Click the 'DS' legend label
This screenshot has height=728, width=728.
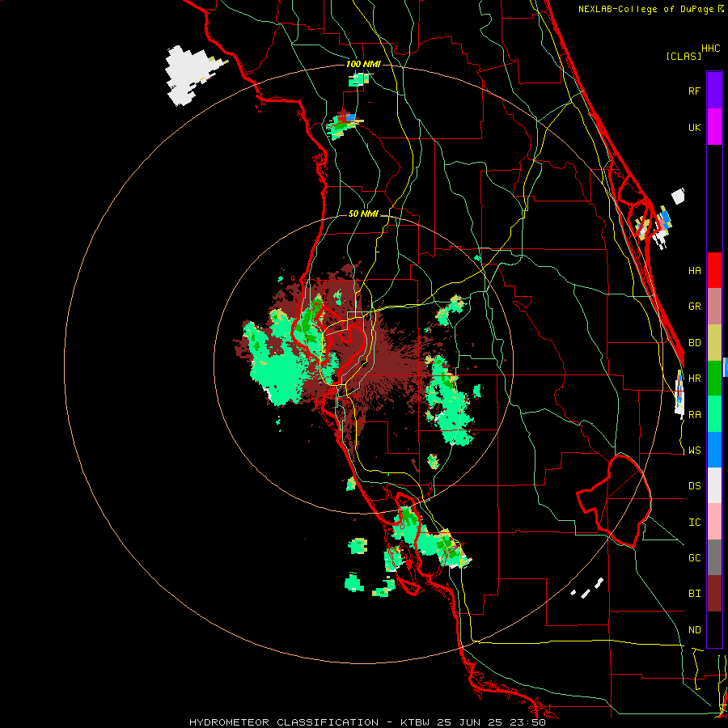pos(694,486)
